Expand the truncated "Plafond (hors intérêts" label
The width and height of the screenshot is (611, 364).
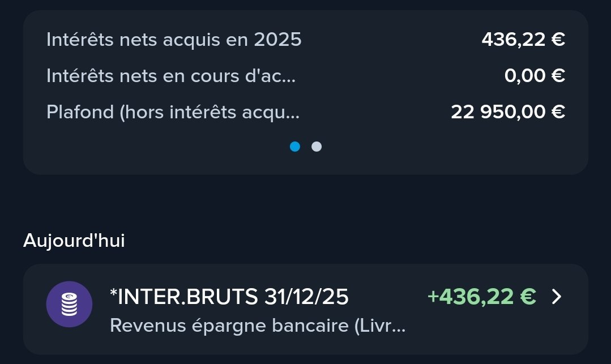173,112
